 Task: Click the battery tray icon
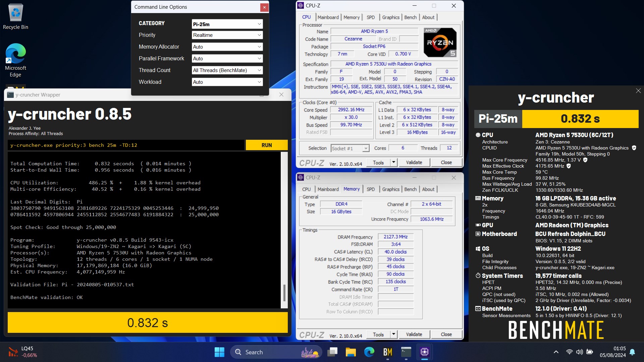coord(590,352)
